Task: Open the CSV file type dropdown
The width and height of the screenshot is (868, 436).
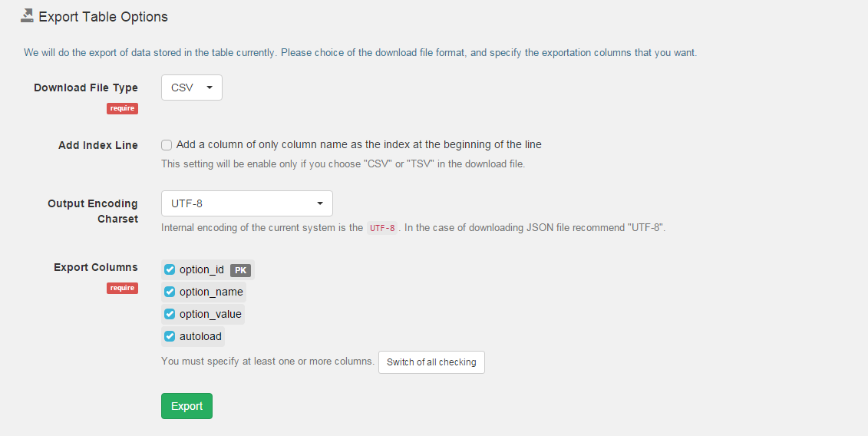Action: 192,88
